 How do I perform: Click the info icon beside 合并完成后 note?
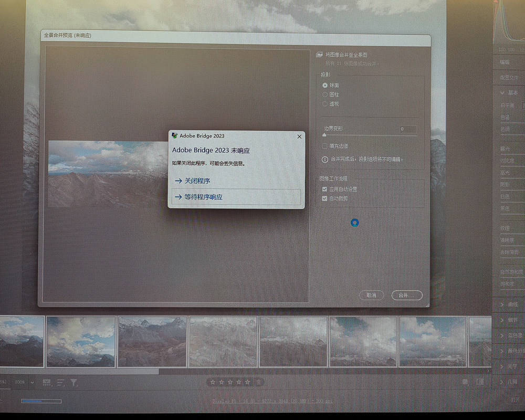coord(325,160)
